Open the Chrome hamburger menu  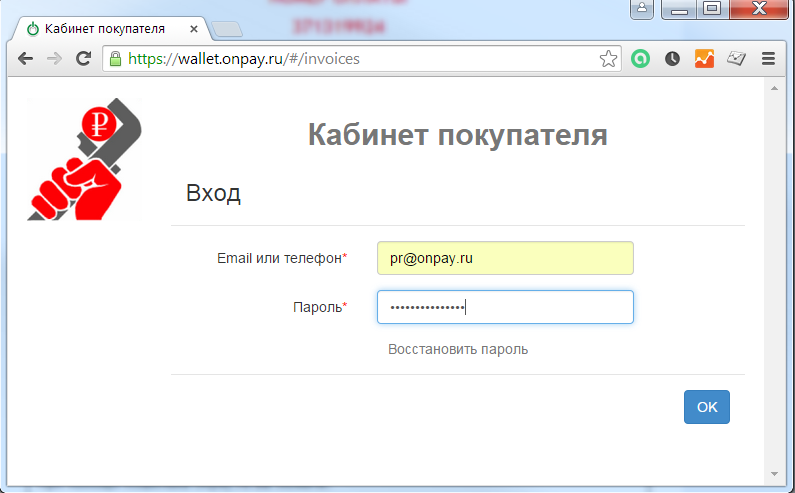769,59
